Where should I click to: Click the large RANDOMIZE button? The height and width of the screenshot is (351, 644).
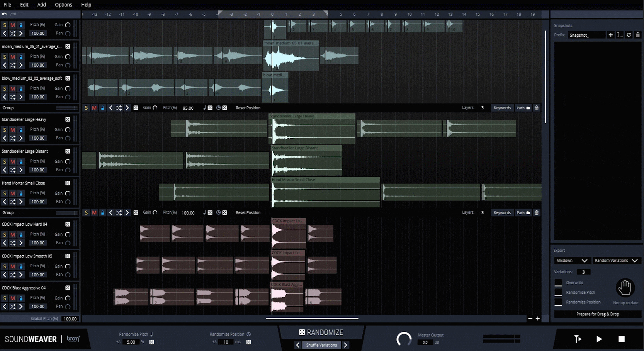point(321,332)
